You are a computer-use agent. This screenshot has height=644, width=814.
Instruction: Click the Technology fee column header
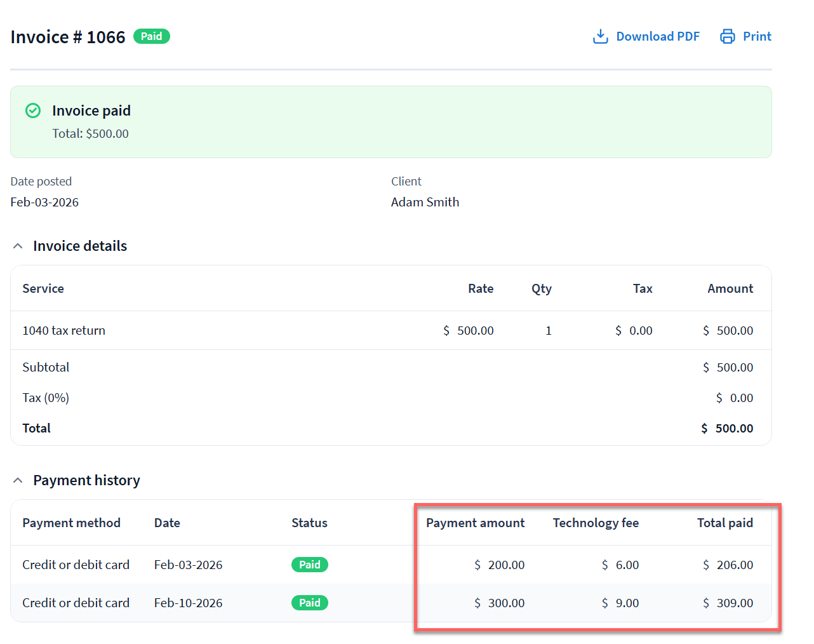click(595, 523)
